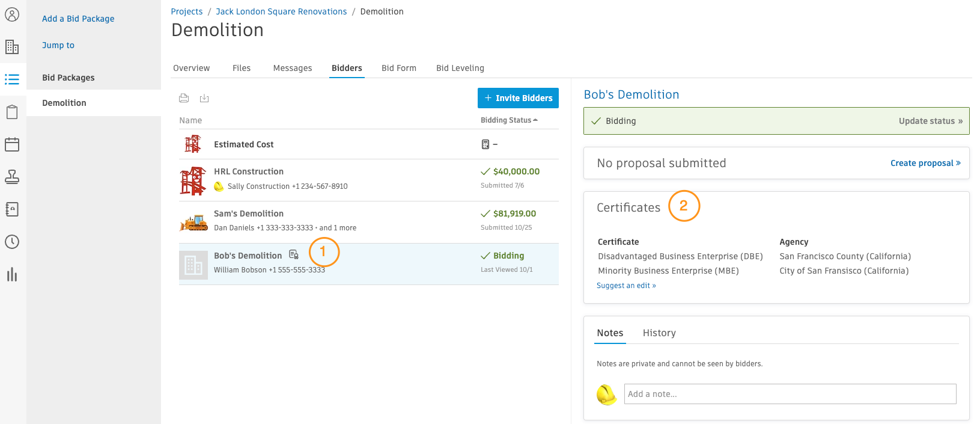Open Jack London Square Renovations breadcrumb

pyautogui.click(x=281, y=11)
